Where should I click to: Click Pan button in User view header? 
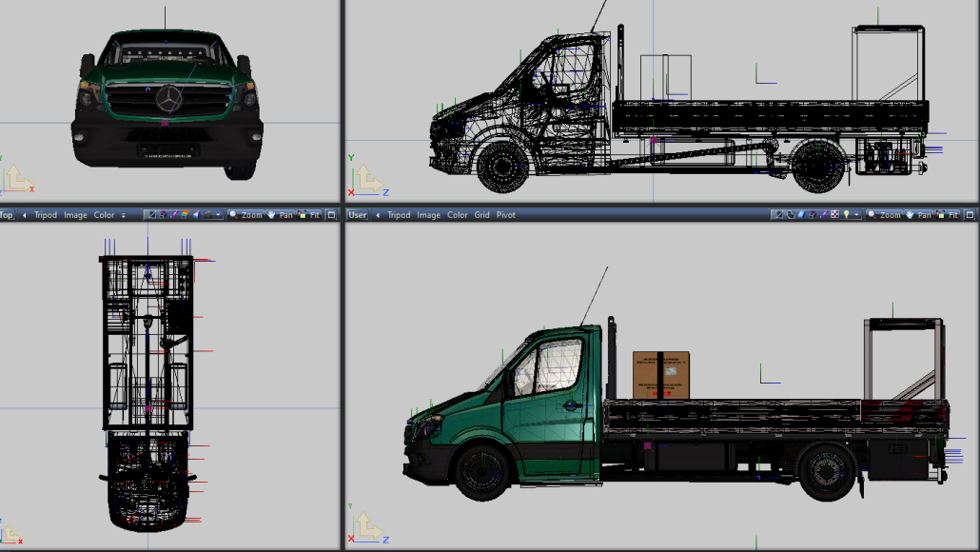pyautogui.click(x=918, y=214)
